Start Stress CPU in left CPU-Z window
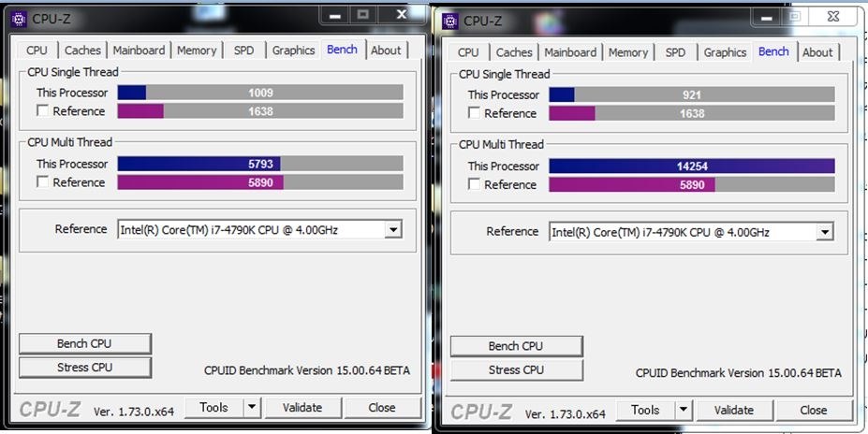 tap(84, 368)
